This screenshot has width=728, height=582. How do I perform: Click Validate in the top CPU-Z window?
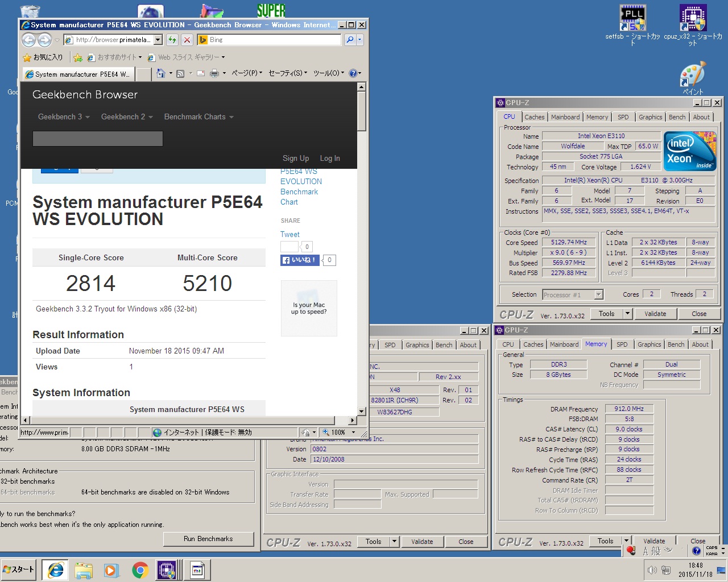click(655, 313)
